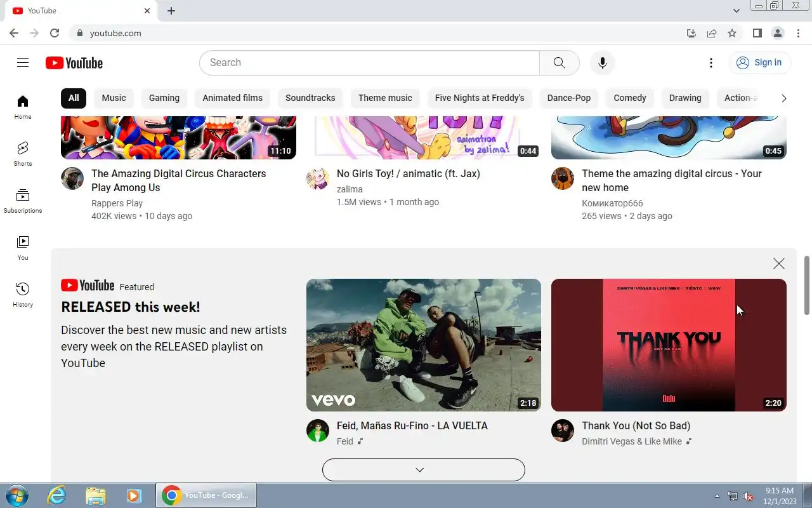Screen dimensions: 812x508
Task: Click Rappers Play channel avatar
Action: click(x=72, y=178)
